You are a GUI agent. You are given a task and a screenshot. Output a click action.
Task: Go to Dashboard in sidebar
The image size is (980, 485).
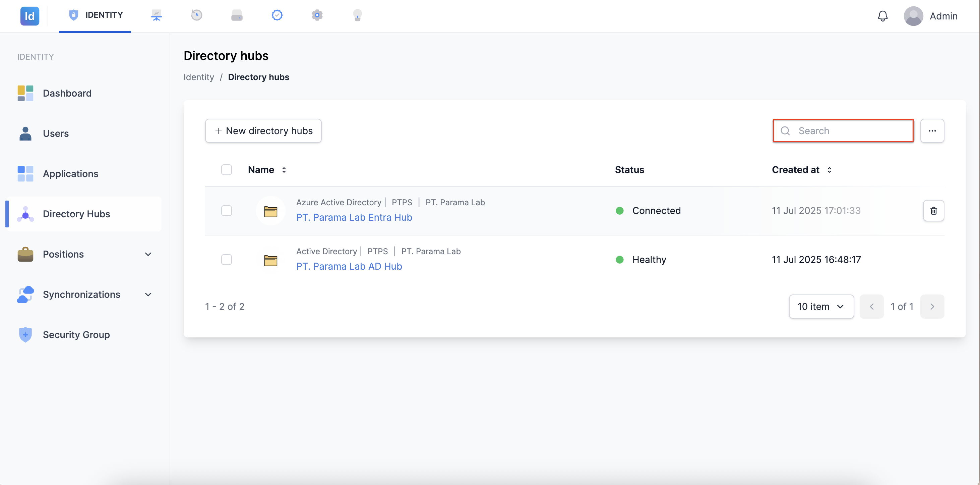[x=84, y=93]
